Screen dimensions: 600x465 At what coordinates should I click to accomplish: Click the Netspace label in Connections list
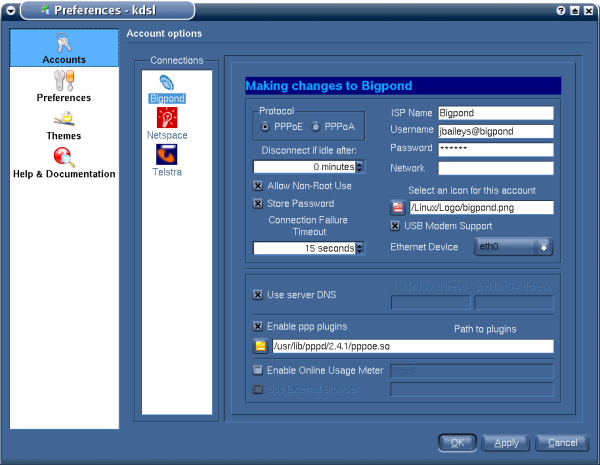click(x=167, y=135)
